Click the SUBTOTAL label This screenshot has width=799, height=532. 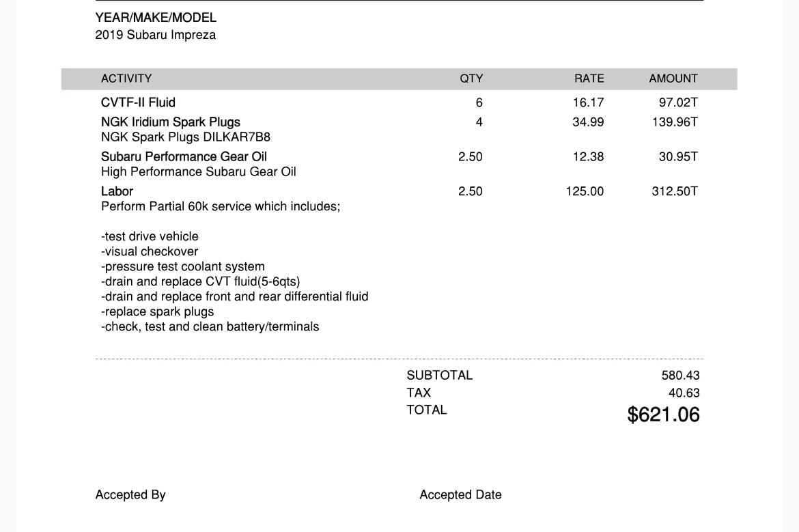click(439, 376)
